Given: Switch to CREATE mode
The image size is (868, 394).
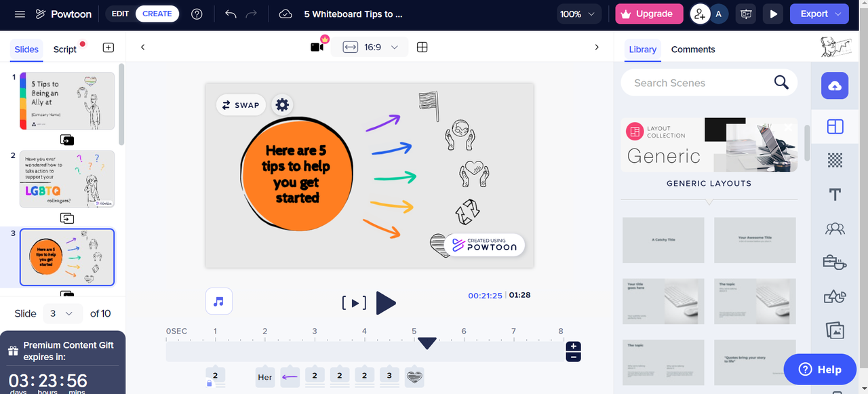Looking at the screenshot, I should click(157, 14).
